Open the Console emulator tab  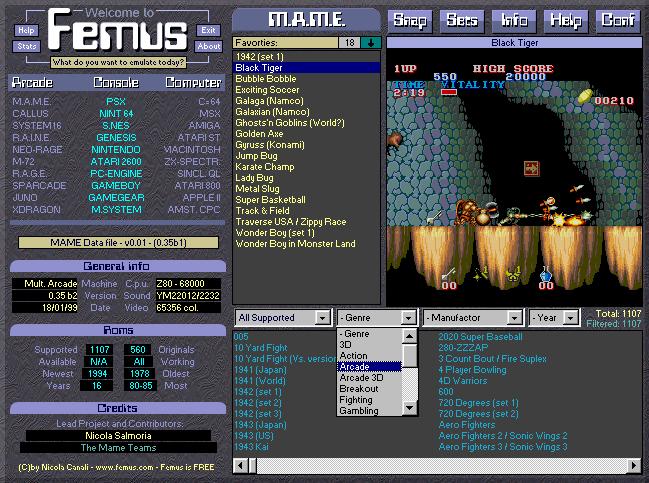[116, 83]
